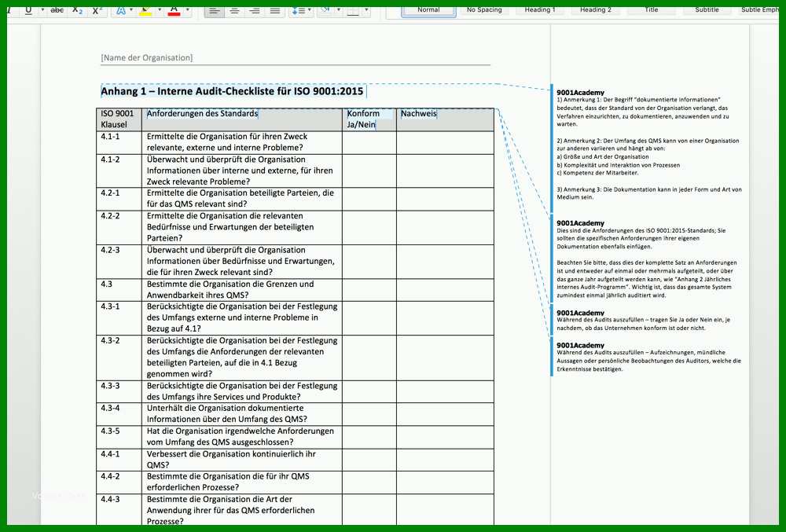786x532 pixels.
Task: Click the text 'Hat die Organisation irgendwelche Anforderungen'
Action: pyautogui.click(x=240, y=431)
